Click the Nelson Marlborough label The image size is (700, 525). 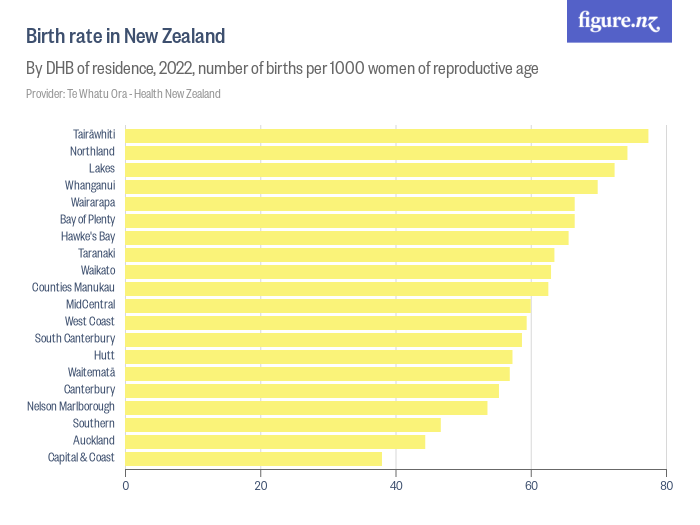[71, 407]
